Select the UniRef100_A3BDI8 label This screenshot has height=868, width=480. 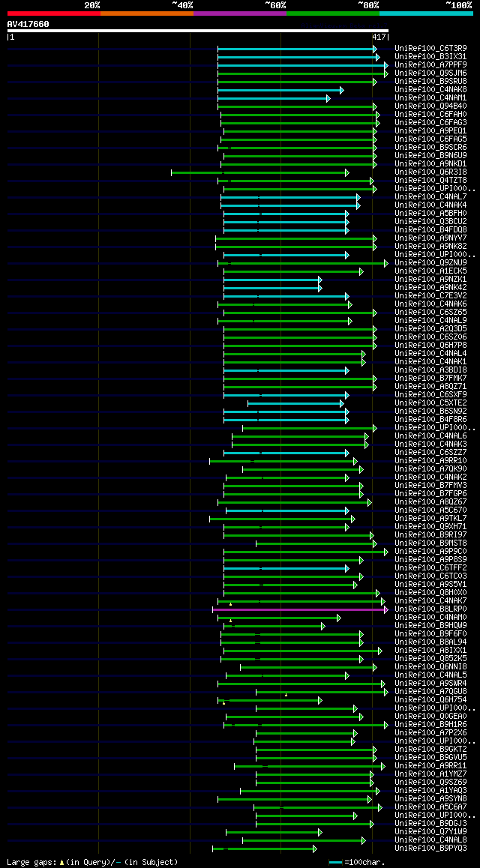[x=430, y=370]
